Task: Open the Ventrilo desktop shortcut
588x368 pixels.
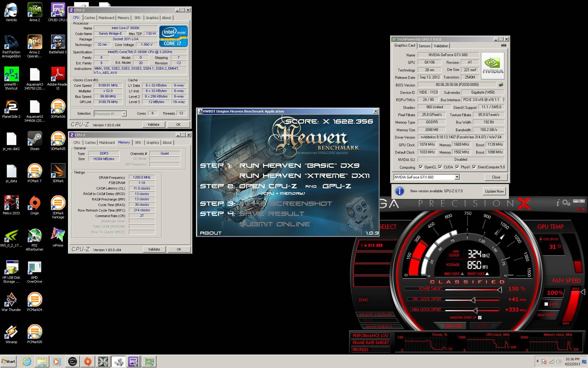Action: pyautogui.click(x=11, y=12)
